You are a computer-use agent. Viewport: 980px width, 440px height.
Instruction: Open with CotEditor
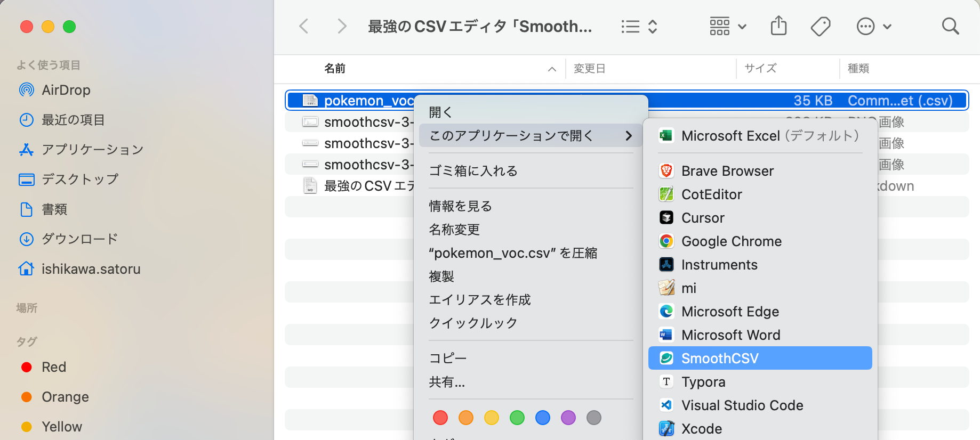(x=760, y=194)
